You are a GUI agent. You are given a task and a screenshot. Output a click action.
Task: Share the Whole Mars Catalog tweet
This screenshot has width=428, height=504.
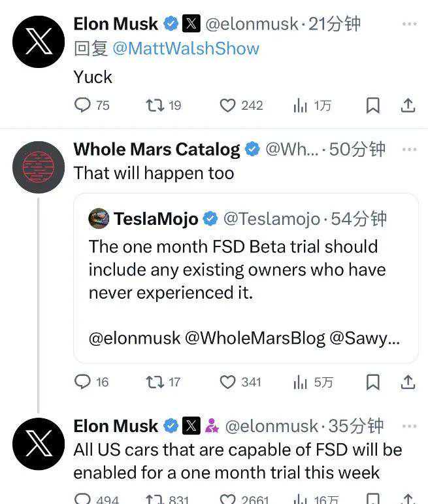(407, 382)
